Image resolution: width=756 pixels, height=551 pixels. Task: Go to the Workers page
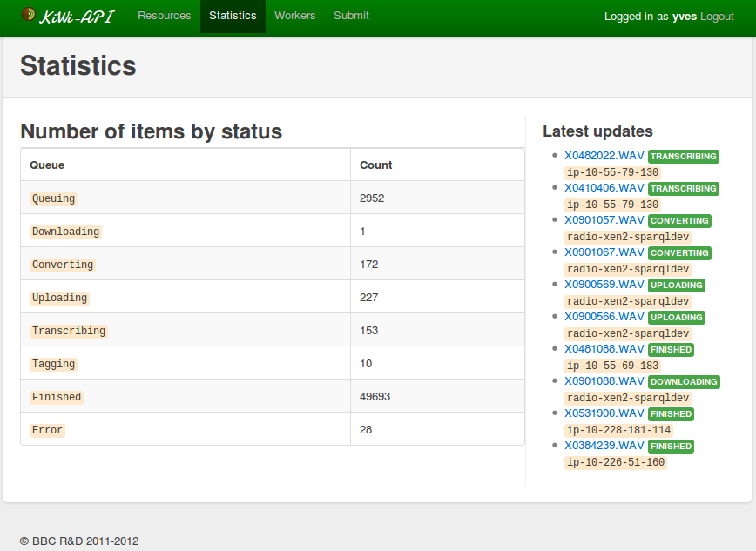point(294,16)
